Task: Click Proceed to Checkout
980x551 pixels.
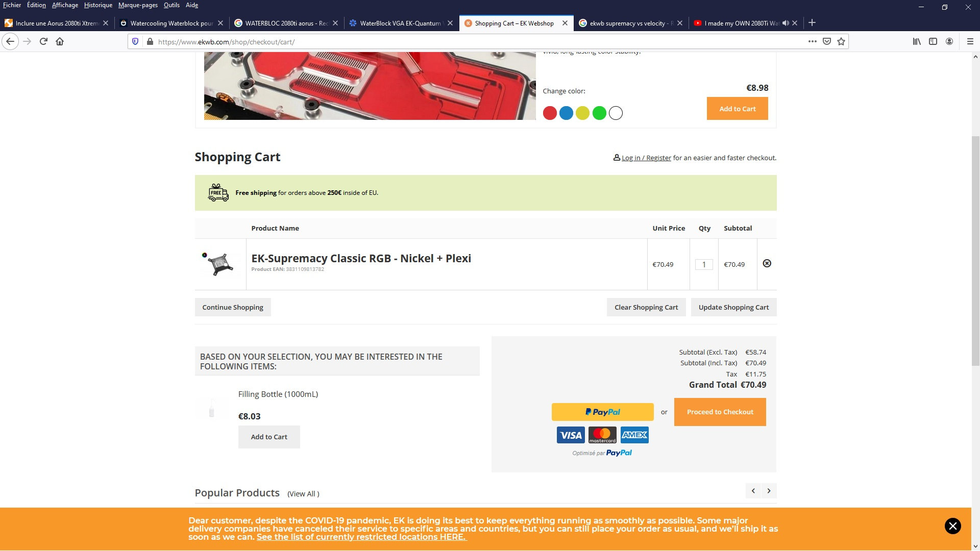Action: pyautogui.click(x=720, y=412)
